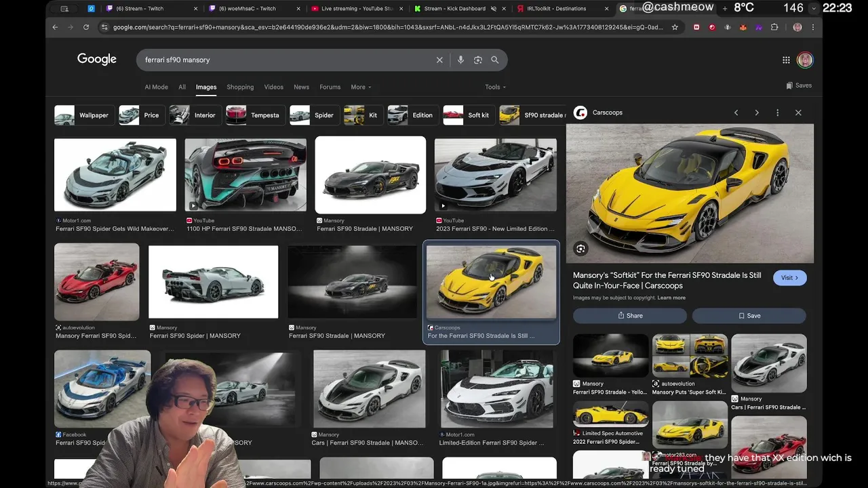Switch to the Stream - Twitch browser tab

click(x=152, y=9)
